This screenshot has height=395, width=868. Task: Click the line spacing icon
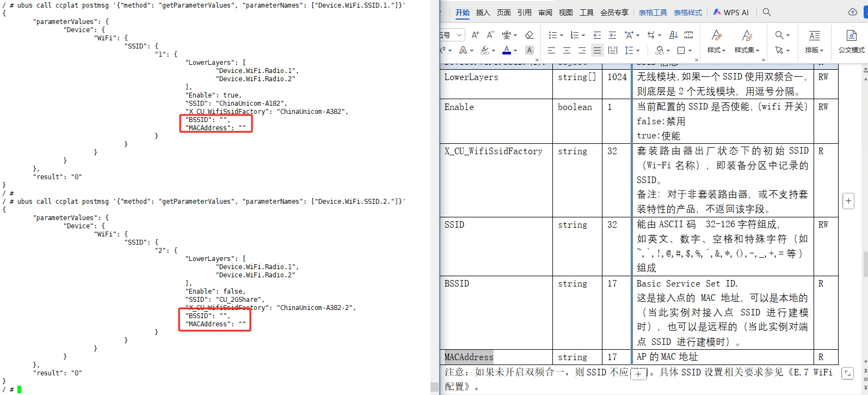click(629, 50)
